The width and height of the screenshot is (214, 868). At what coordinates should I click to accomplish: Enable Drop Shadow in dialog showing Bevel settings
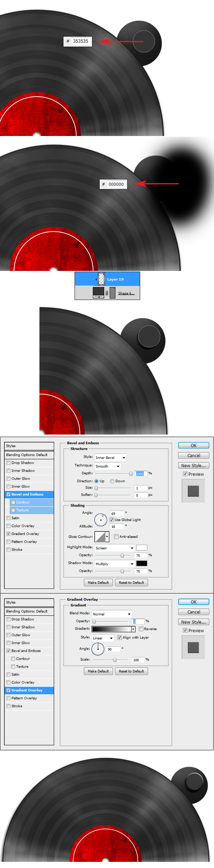click(x=8, y=463)
